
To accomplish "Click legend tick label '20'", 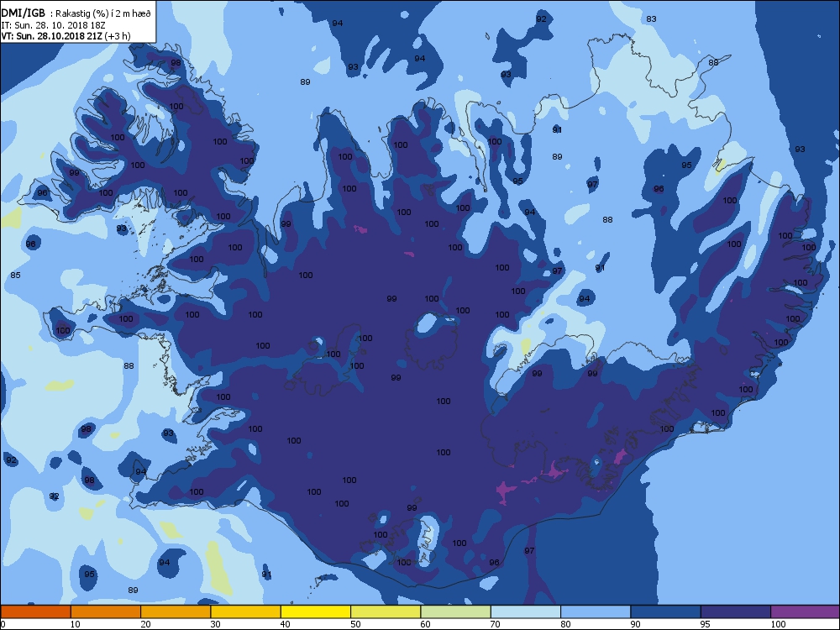I will [145, 624].
